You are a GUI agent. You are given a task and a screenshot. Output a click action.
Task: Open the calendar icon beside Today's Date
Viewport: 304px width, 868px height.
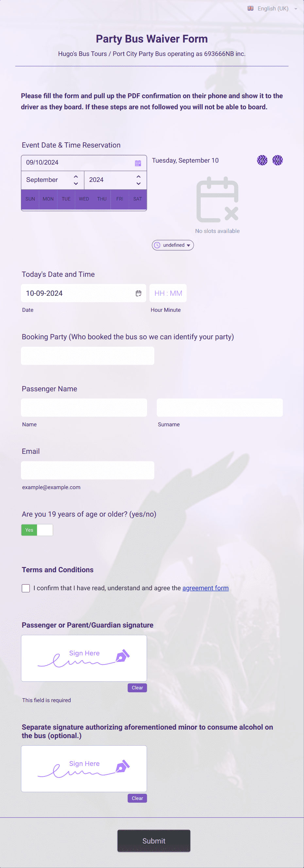(x=138, y=293)
